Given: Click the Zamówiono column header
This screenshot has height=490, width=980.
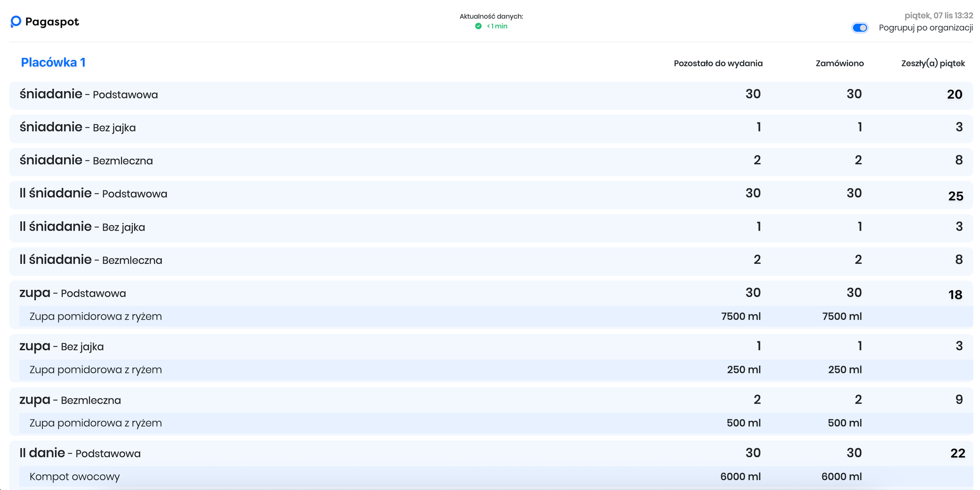Looking at the screenshot, I should pyautogui.click(x=839, y=63).
